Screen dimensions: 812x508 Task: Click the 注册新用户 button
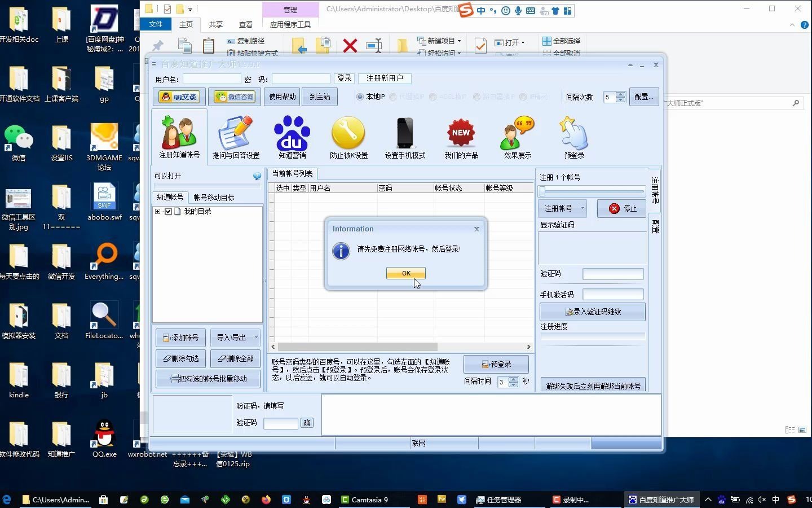point(385,78)
